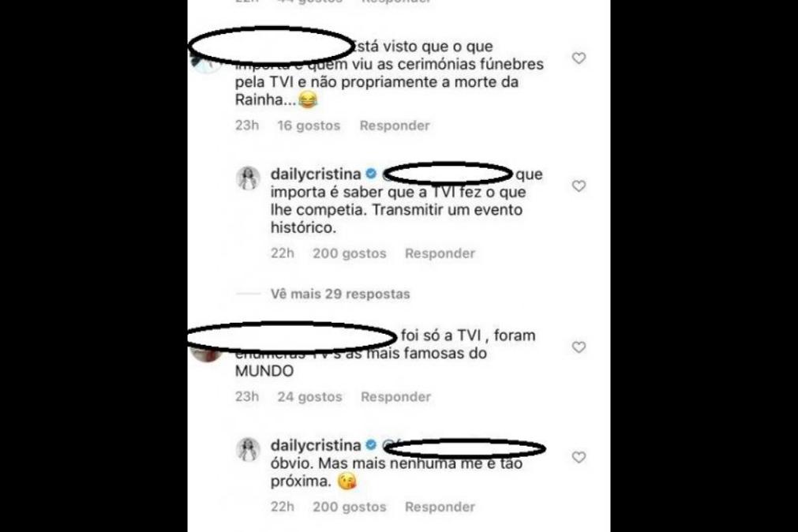Click Responder under evento histórico reply

[440, 253]
